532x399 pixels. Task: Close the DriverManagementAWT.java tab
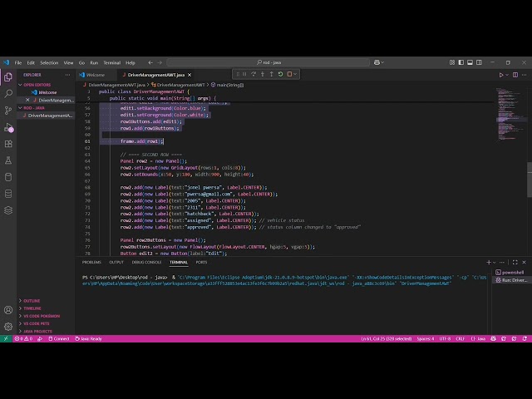190,75
